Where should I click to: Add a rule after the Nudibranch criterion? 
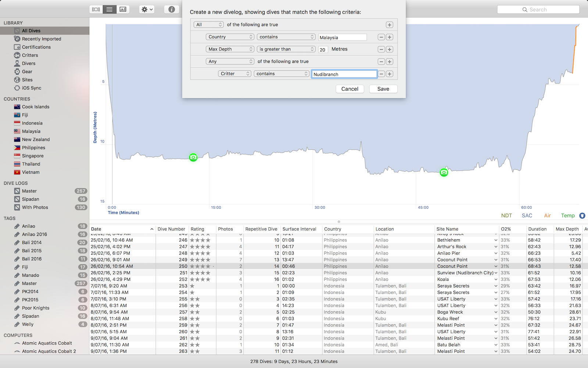(x=390, y=74)
